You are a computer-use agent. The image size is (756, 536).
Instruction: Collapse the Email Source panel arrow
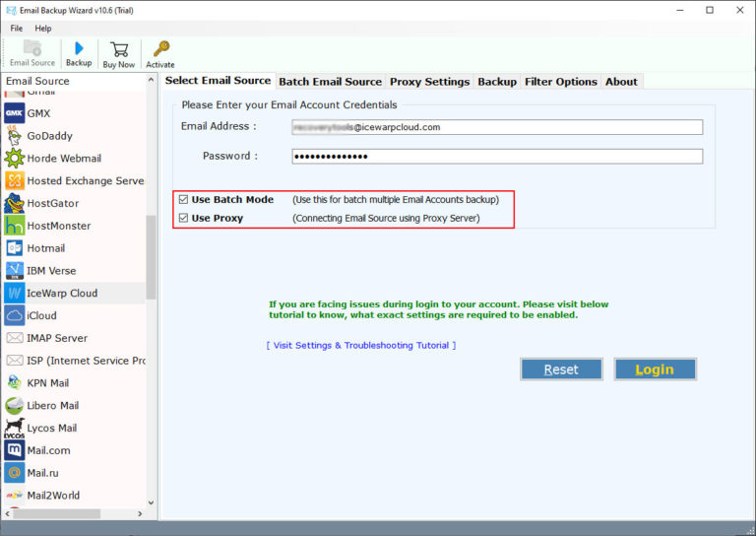click(151, 80)
